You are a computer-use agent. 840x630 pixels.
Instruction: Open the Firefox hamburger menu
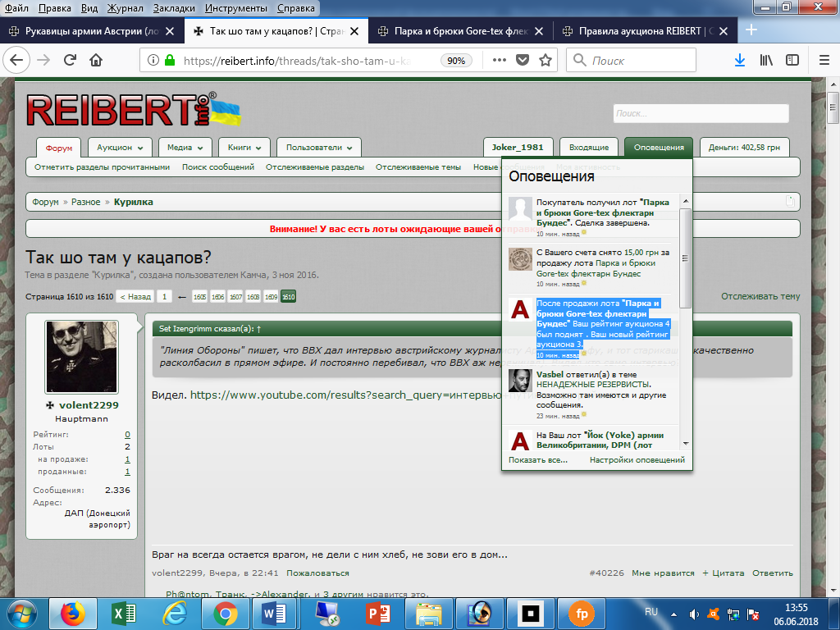824,61
